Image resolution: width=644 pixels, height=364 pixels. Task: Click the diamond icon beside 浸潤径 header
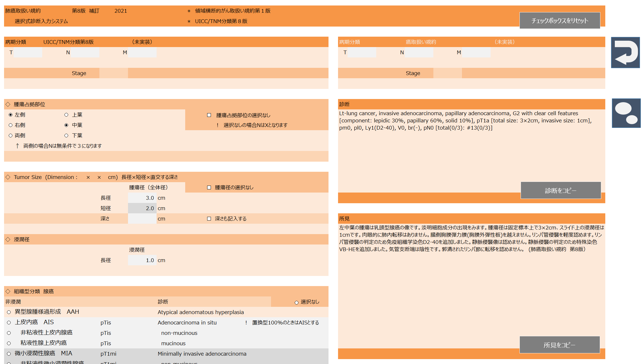(8, 239)
